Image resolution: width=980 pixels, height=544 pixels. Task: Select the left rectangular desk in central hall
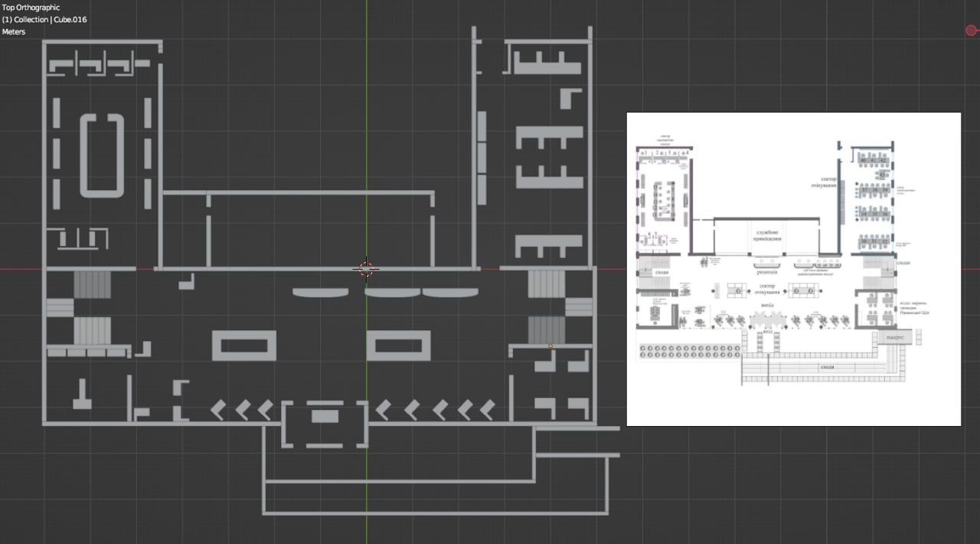point(244,346)
